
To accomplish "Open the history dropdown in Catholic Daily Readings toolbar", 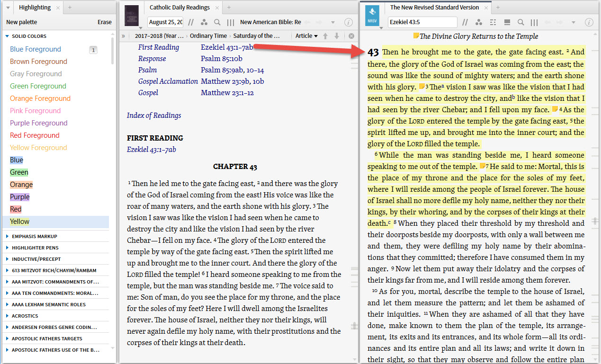I will [x=333, y=22].
